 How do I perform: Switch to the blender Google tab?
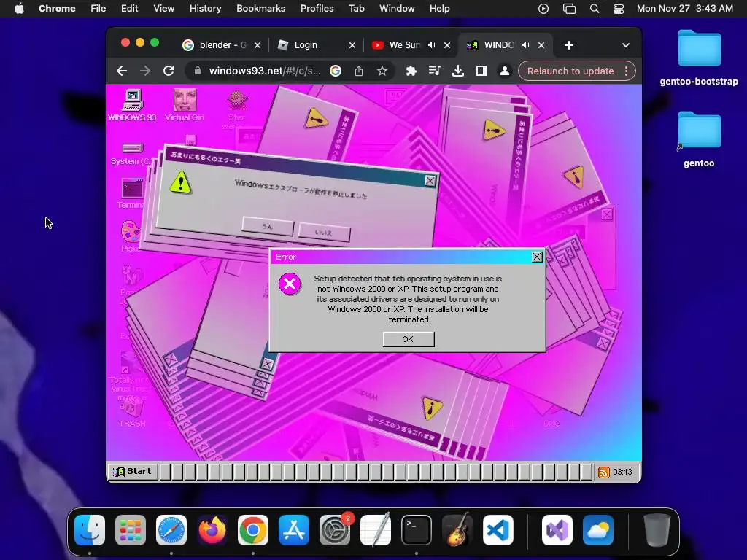tap(222, 44)
